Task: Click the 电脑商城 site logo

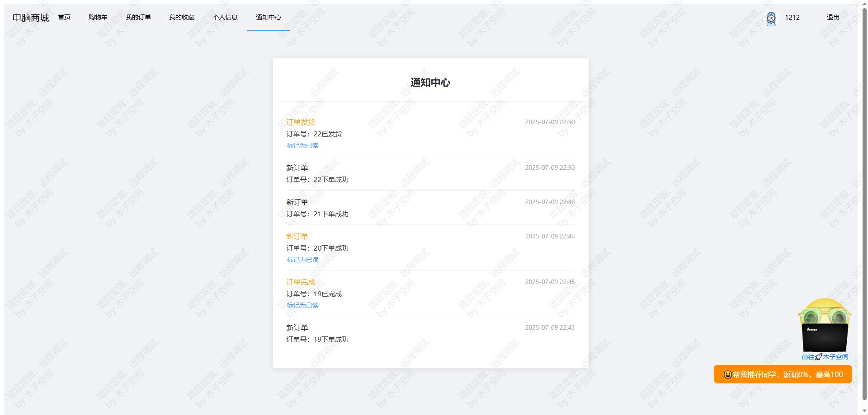Action: pos(31,18)
